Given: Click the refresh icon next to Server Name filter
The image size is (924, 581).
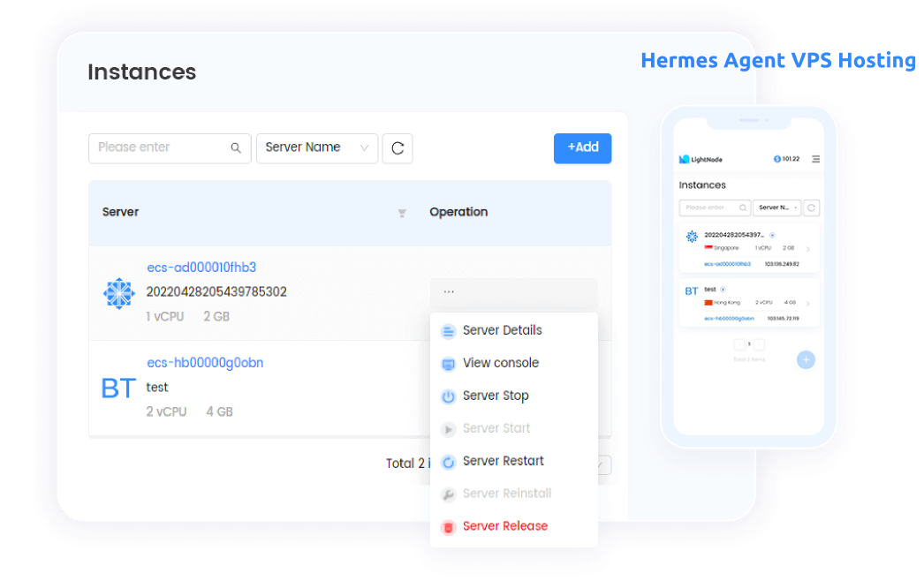Looking at the screenshot, I should [397, 148].
